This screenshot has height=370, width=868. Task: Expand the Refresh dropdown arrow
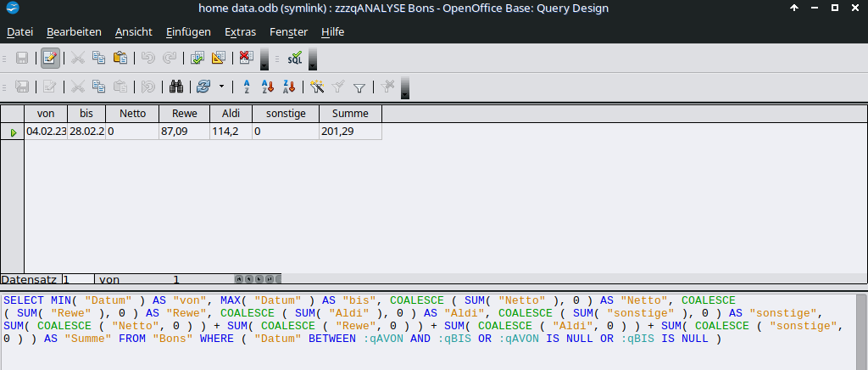[221, 87]
